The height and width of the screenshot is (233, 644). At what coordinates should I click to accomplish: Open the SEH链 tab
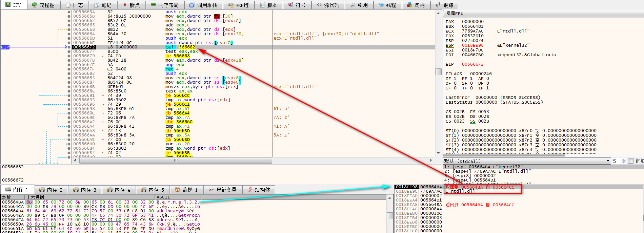click(238, 5)
